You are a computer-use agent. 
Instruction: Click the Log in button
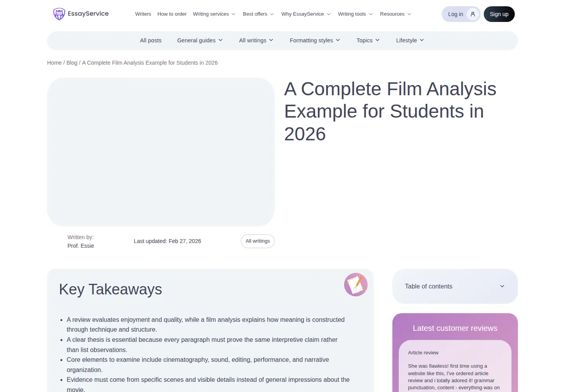pyautogui.click(x=461, y=14)
